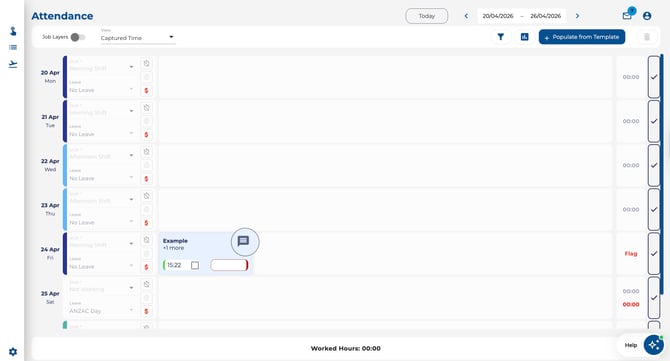Click red dollar icon on 20 Apr row
The height and width of the screenshot is (361, 670).
click(x=146, y=91)
